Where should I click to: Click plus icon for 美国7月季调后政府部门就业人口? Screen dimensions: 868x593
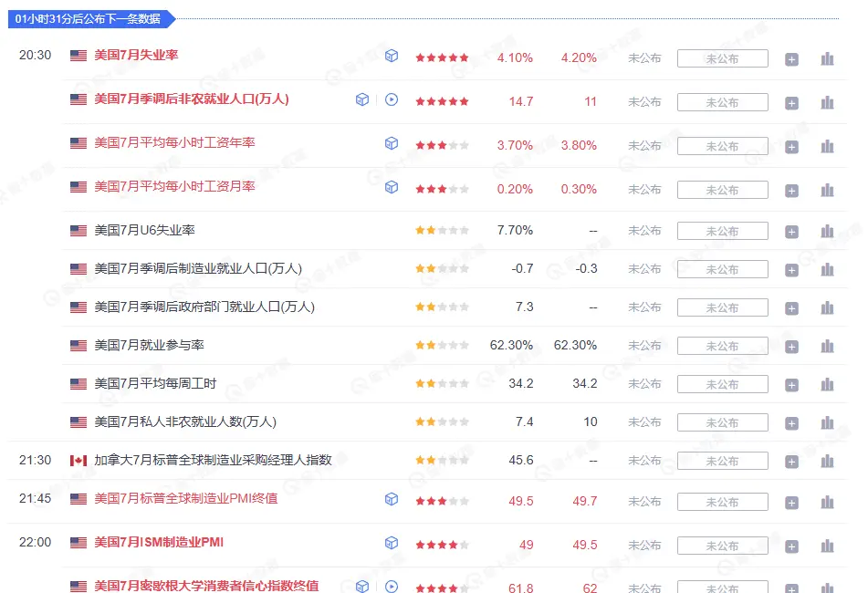(791, 308)
